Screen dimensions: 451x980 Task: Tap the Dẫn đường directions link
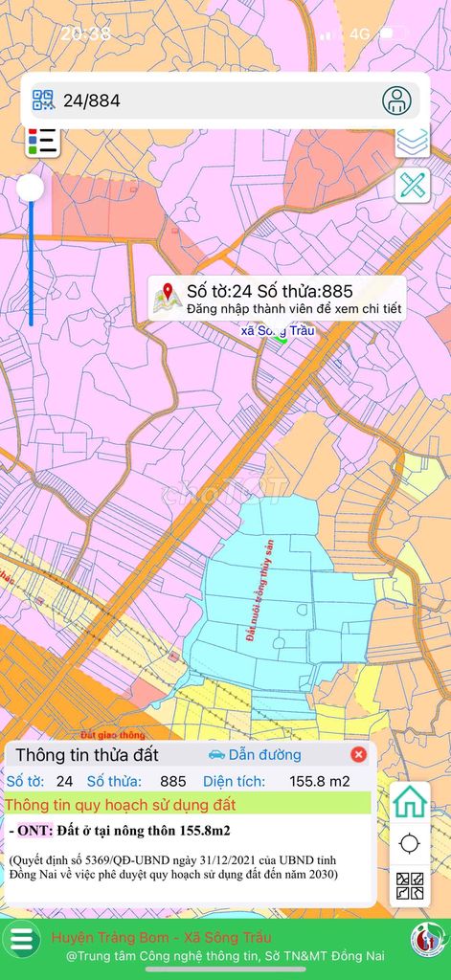(x=255, y=754)
